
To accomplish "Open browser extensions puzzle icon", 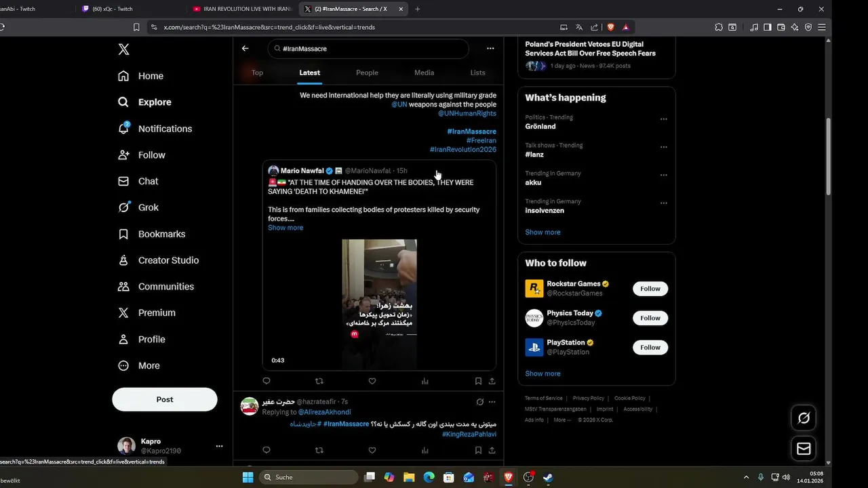I will pyautogui.click(x=719, y=27).
